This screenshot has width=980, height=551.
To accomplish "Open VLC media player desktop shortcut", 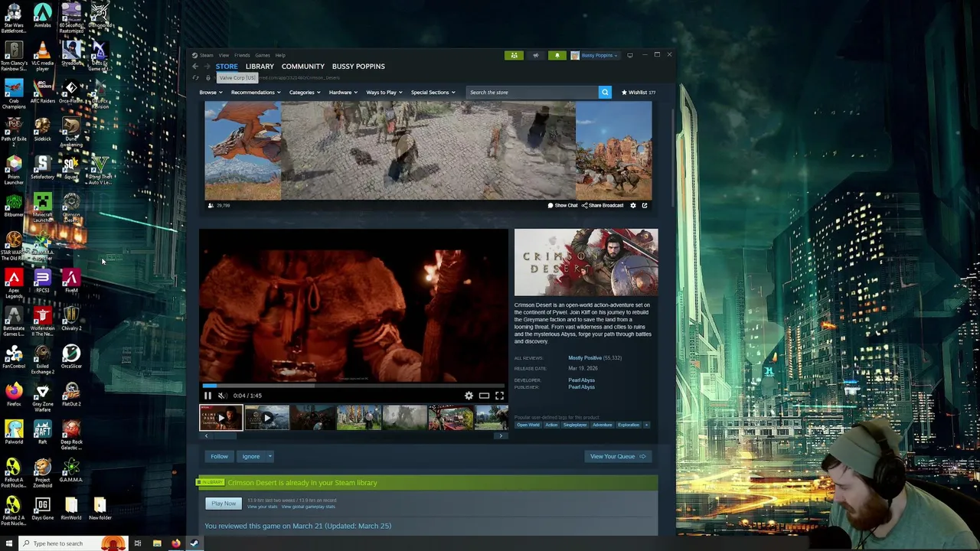I will [x=42, y=55].
